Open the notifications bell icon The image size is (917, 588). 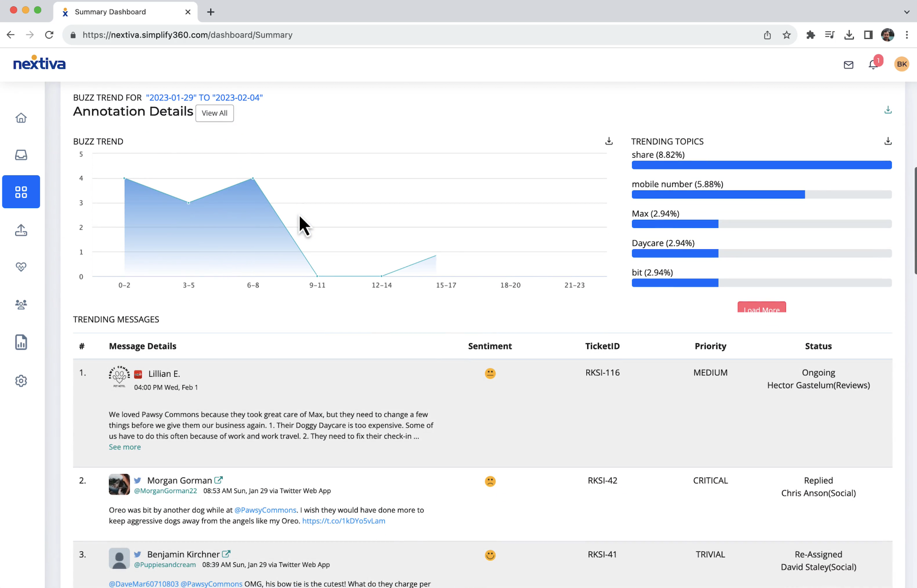tap(873, 65)
